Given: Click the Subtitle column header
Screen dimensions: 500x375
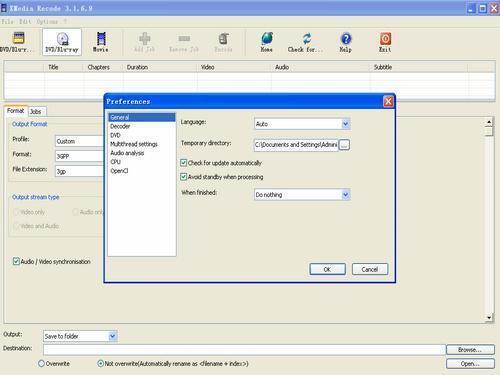Looking at the screenshot, I should (x=419, y=67).
